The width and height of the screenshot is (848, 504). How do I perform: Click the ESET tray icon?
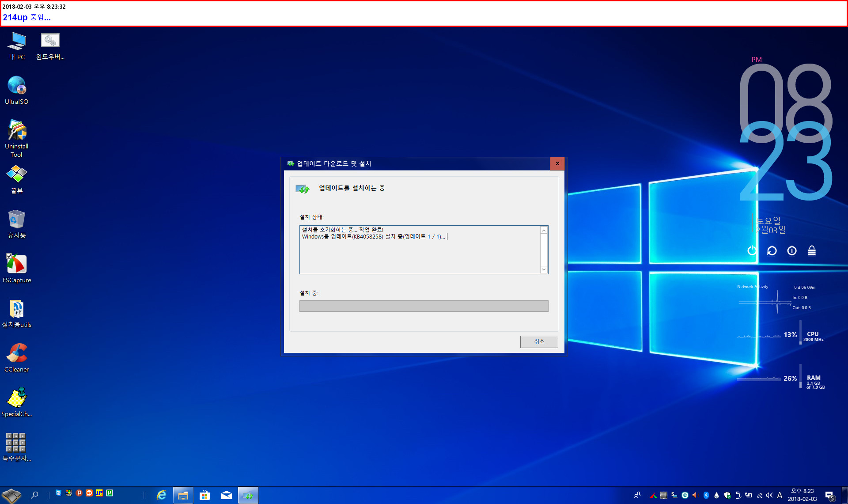(685, 495)
